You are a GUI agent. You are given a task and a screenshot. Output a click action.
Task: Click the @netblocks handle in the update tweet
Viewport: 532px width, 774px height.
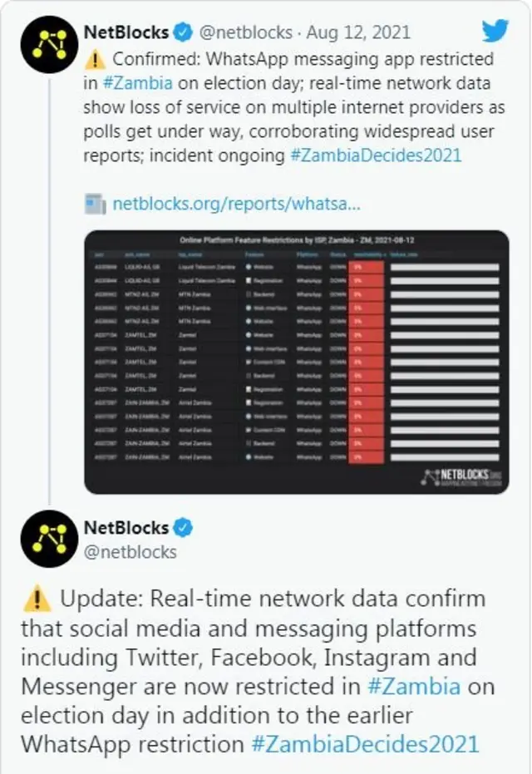click(131, 551)
